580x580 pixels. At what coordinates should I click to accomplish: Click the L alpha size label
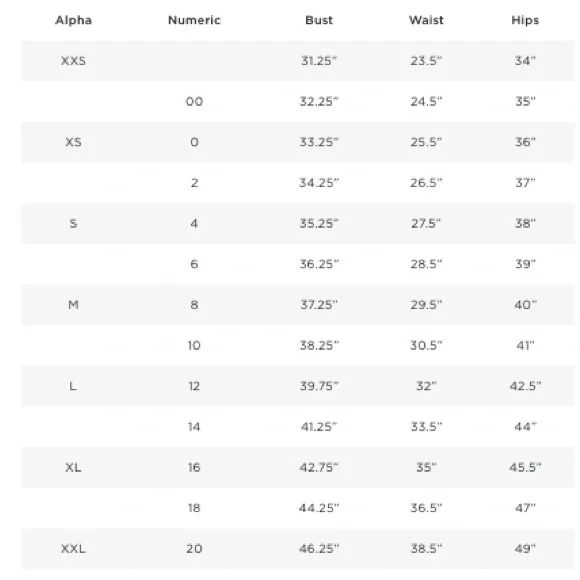click(x=73, y=386)
